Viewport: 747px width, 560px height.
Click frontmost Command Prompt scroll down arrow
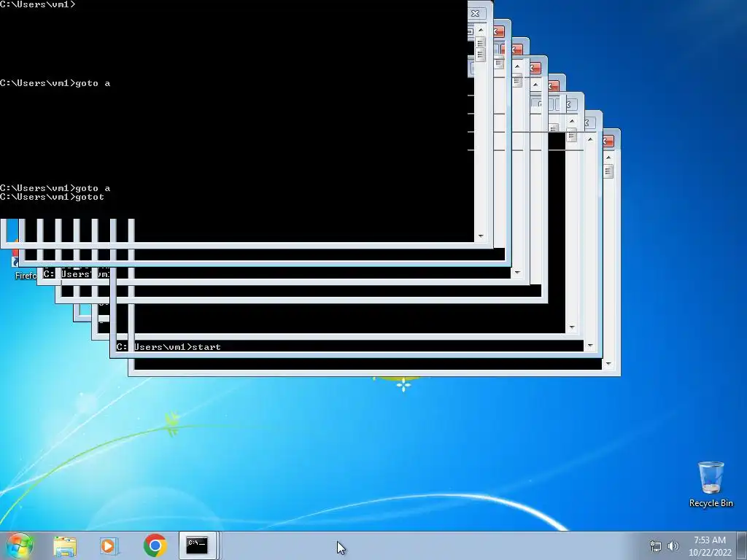tap(481, 236)
